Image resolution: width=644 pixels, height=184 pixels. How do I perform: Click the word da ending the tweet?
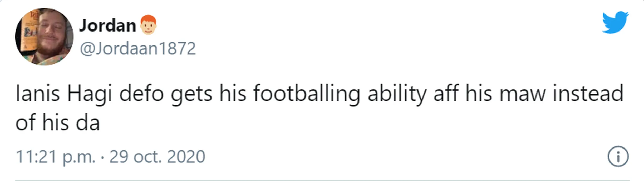click(x=88, y=123)
